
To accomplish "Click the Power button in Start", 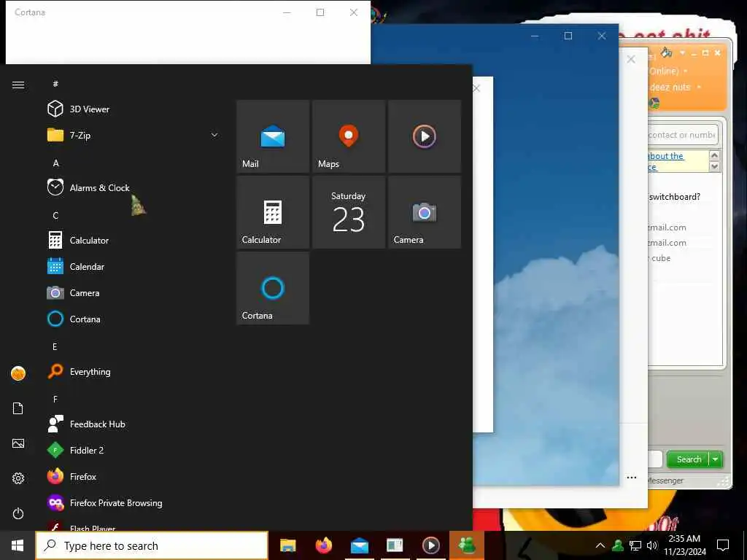I will [18, 513].
